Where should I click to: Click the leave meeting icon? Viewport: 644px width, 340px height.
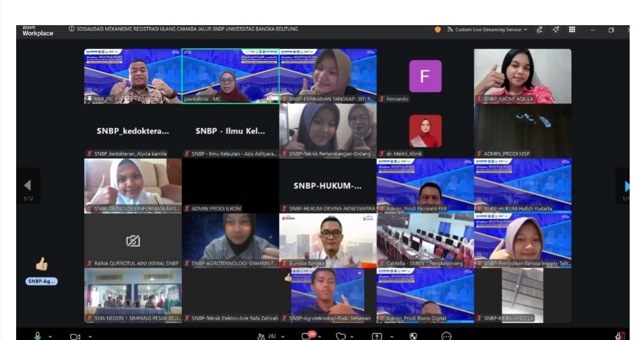point(620,336)
